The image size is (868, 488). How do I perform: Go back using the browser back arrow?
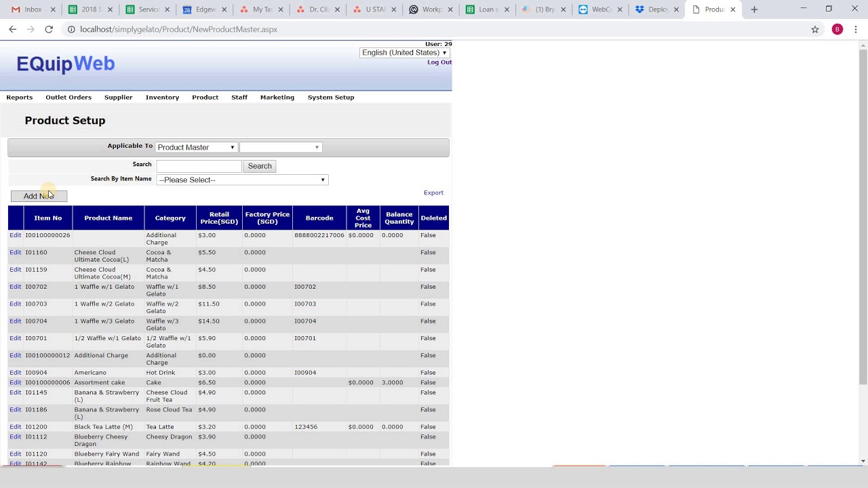(x=12, y=29)
